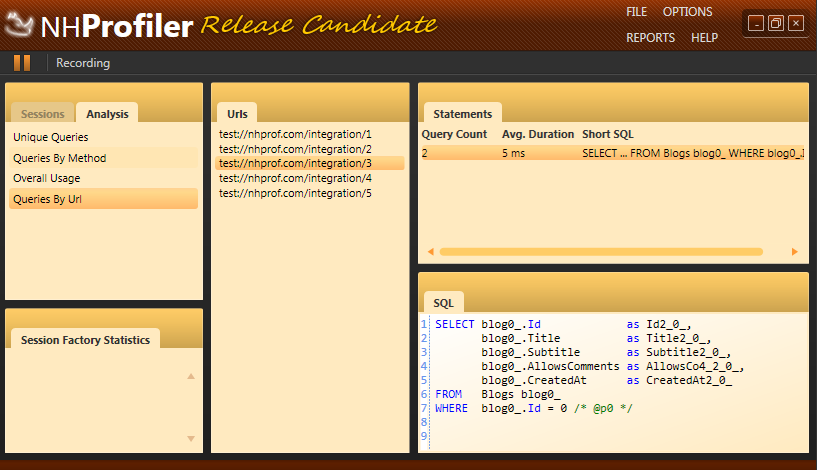Maximize the NHProfiler window

776,23
